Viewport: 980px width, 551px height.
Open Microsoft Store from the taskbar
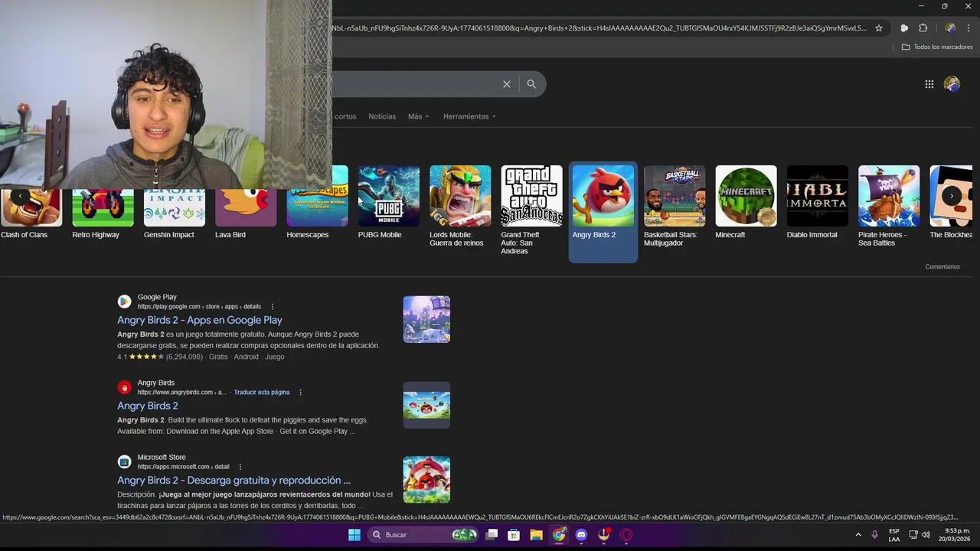514,535
